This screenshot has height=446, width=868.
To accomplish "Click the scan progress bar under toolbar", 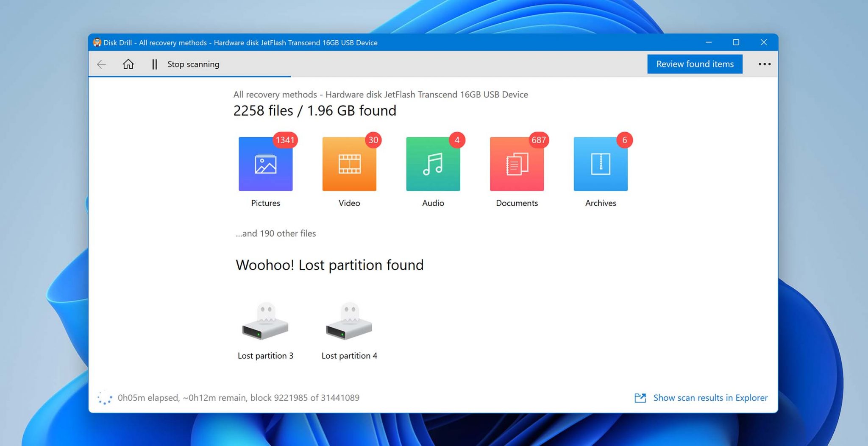I will 189,76.
